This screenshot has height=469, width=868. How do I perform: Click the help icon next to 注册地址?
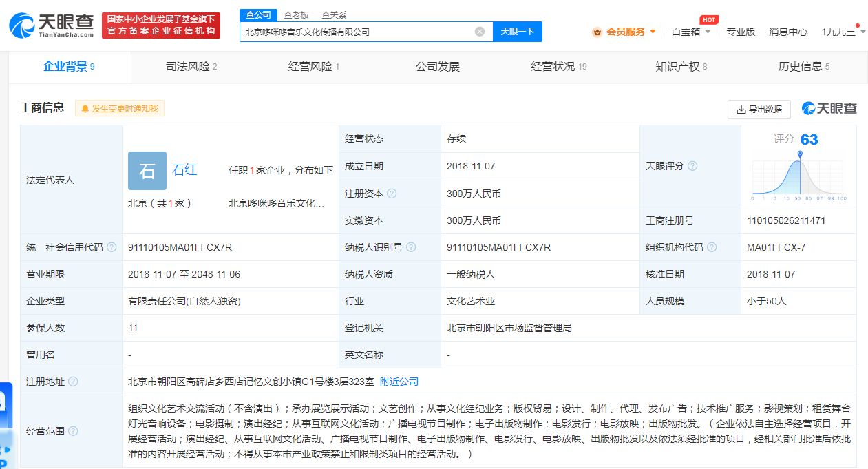coord(73,382)
